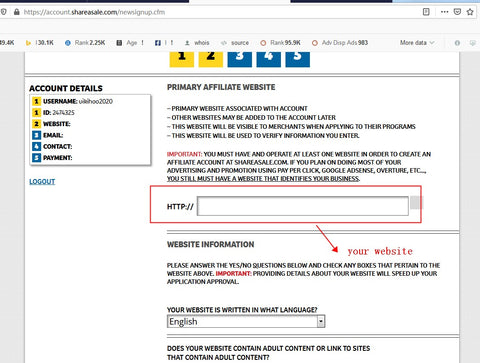Toggle reader view icon in address bar

point(426,12)
